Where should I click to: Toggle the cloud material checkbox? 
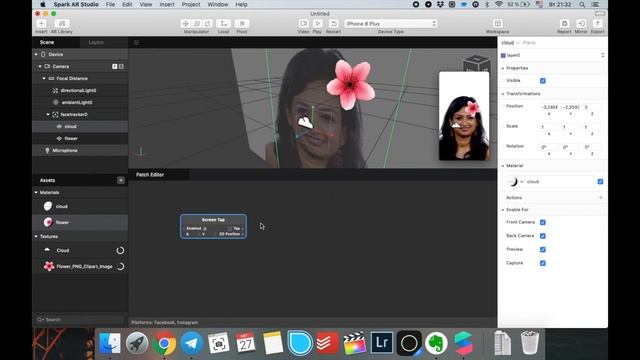[600, 182]
